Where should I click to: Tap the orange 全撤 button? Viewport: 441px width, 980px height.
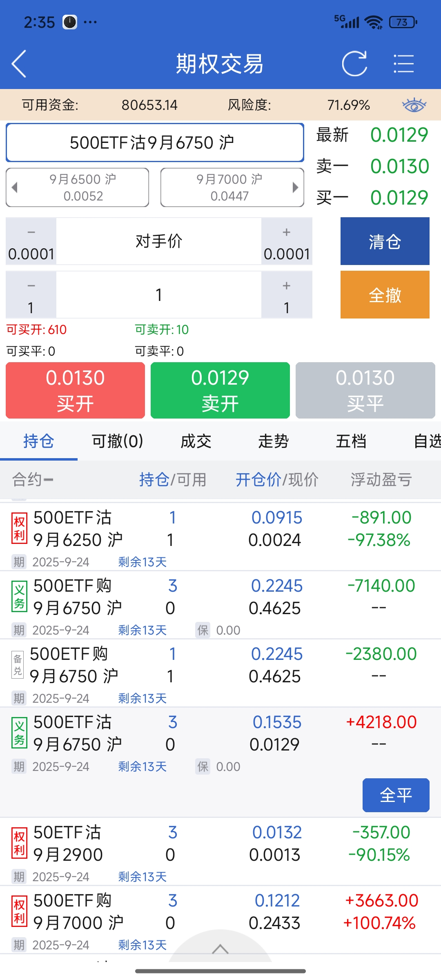click(385, 295)
